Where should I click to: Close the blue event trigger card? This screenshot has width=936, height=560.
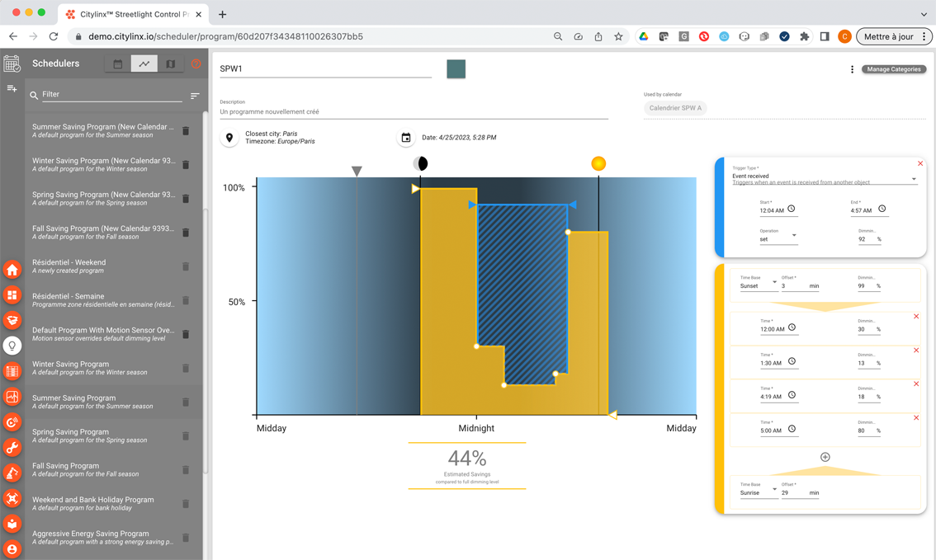tap(919, 163)
